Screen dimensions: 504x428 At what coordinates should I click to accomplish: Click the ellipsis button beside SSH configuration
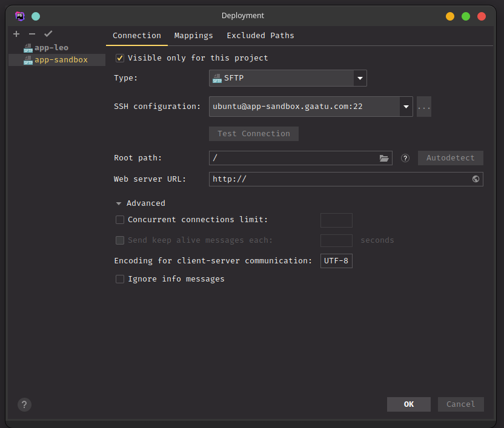coord(424,107)
